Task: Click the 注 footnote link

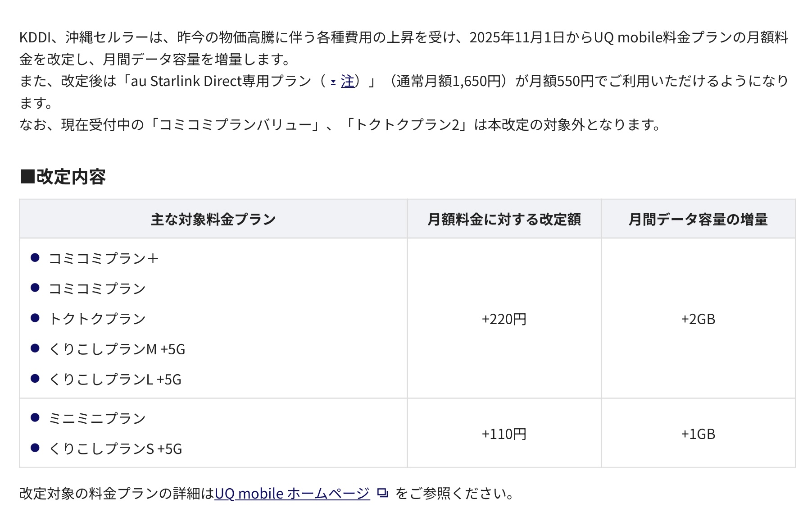Action: click(x=347, y=81)
